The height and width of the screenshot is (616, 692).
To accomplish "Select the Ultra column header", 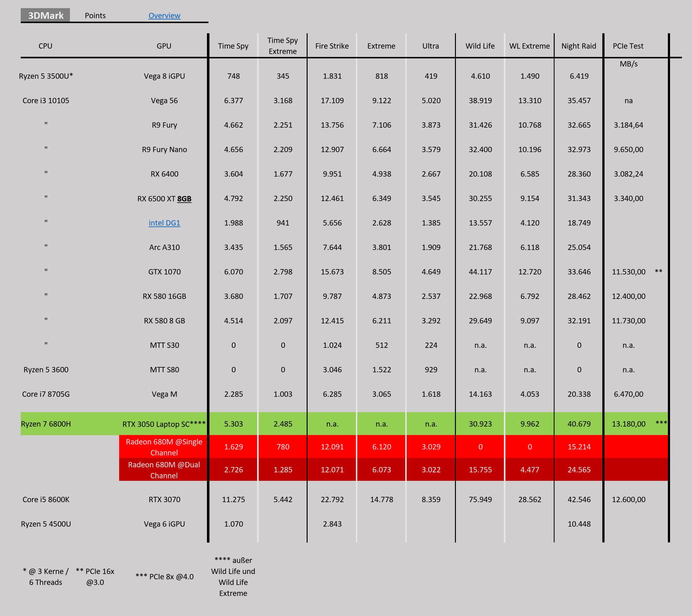I will [430, 46].
